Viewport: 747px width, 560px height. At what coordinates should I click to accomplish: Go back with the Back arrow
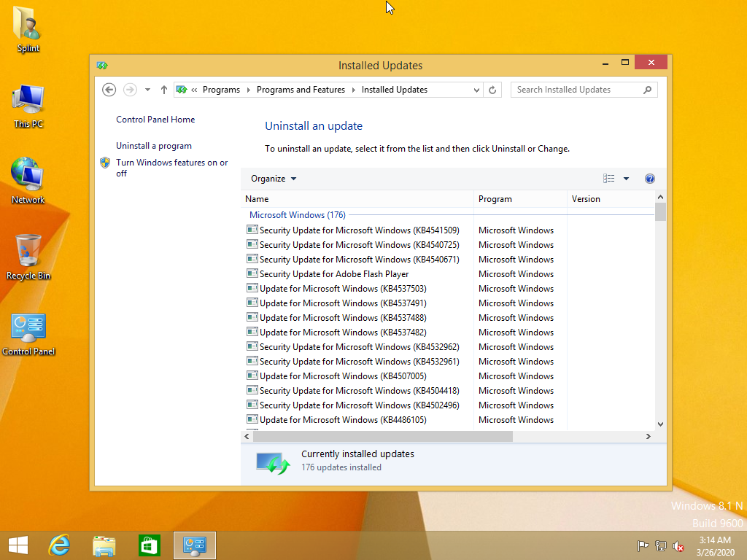[109, 90]
